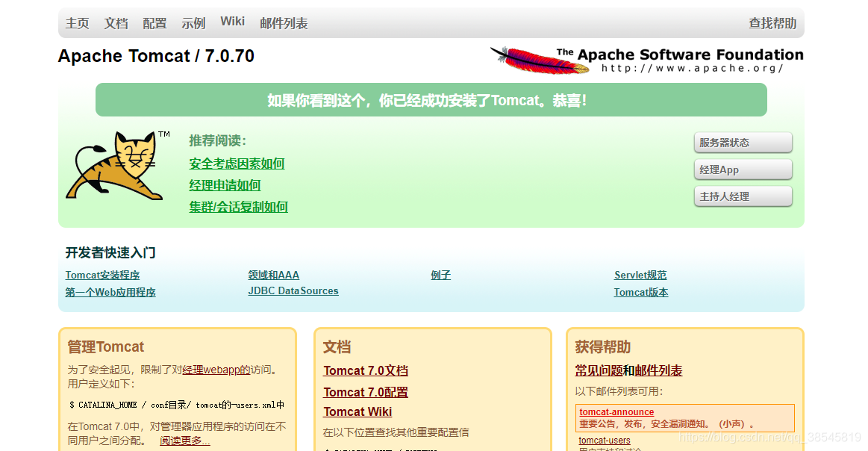Open the 例子 link
Image resolution: width=868 pixels, height=451 pixels.
click(440, 275)
